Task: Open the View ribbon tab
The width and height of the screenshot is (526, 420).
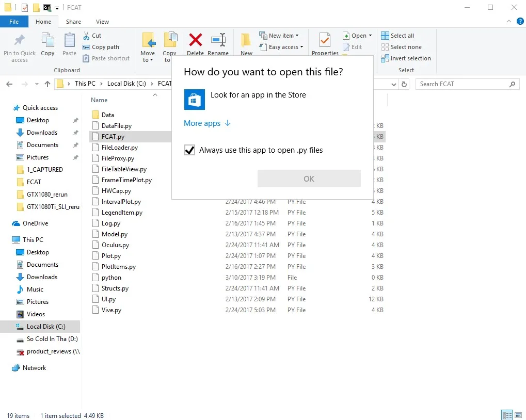Action: (102, 22)
